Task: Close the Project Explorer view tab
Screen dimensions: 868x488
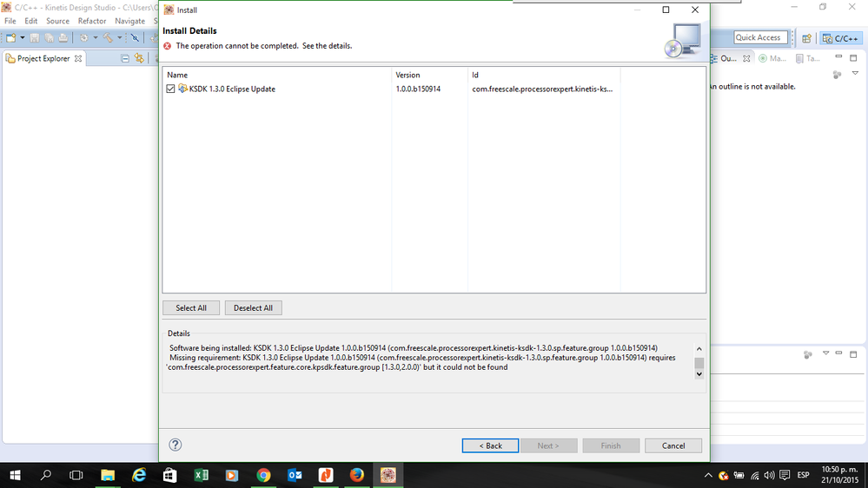Action: [x=78, y=58]
